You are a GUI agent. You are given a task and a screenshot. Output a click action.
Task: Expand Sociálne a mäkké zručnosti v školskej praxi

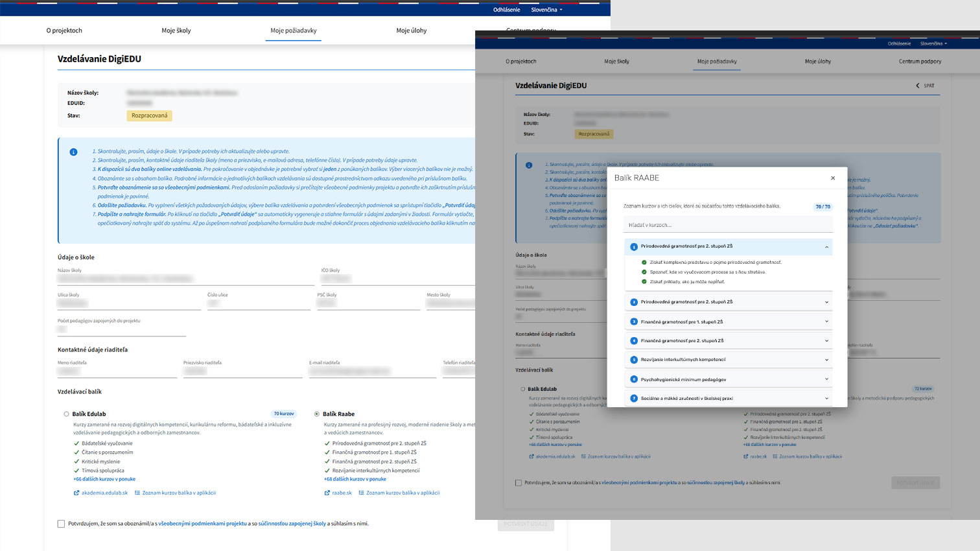point(826,399)
